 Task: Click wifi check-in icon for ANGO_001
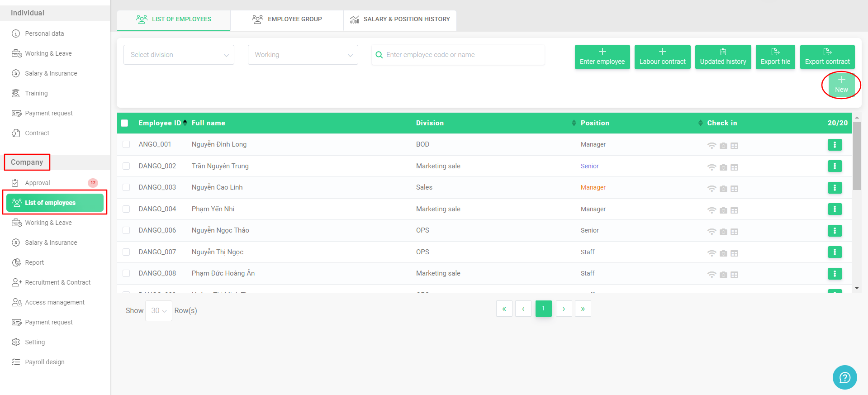[x=711, y=146]
